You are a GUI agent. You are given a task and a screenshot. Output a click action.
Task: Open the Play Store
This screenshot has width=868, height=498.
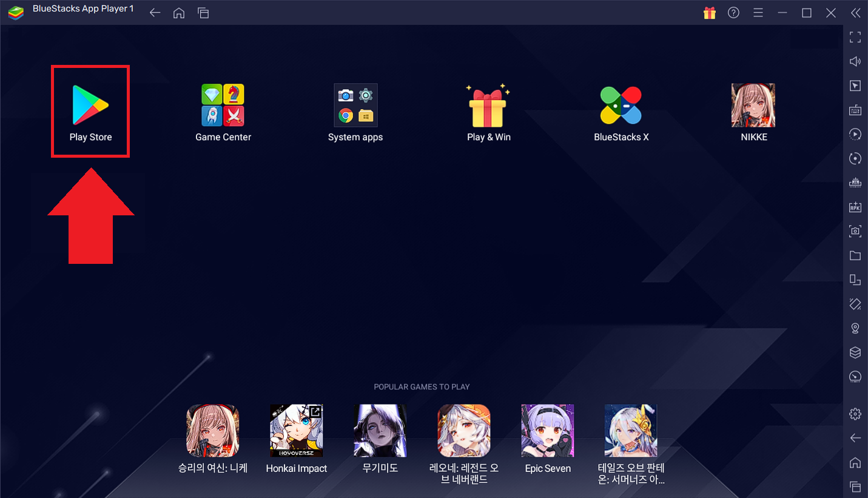tap(90, 105)
